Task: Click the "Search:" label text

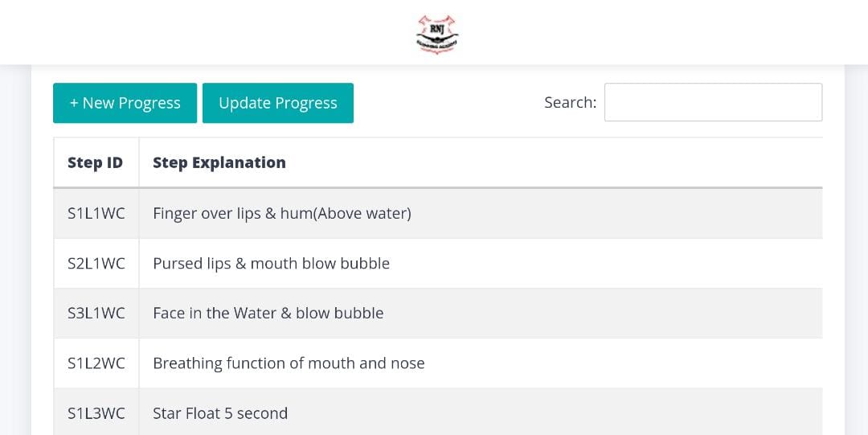Action: [x=570, y=103]
